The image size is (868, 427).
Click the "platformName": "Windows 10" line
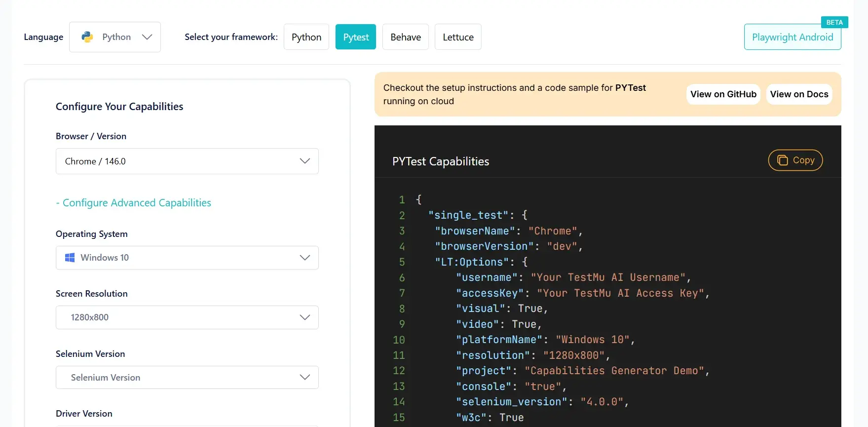point(545,340)
